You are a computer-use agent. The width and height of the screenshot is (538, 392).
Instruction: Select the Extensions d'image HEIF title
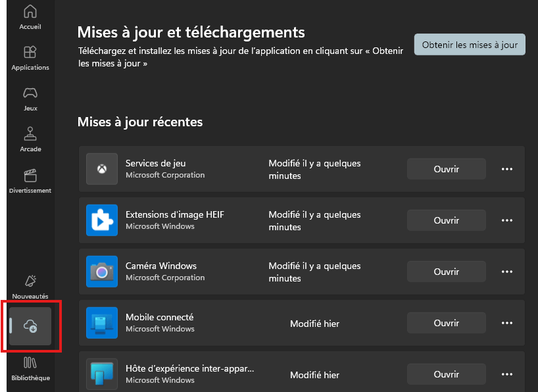pyautogui.click(x=175, y=214)
